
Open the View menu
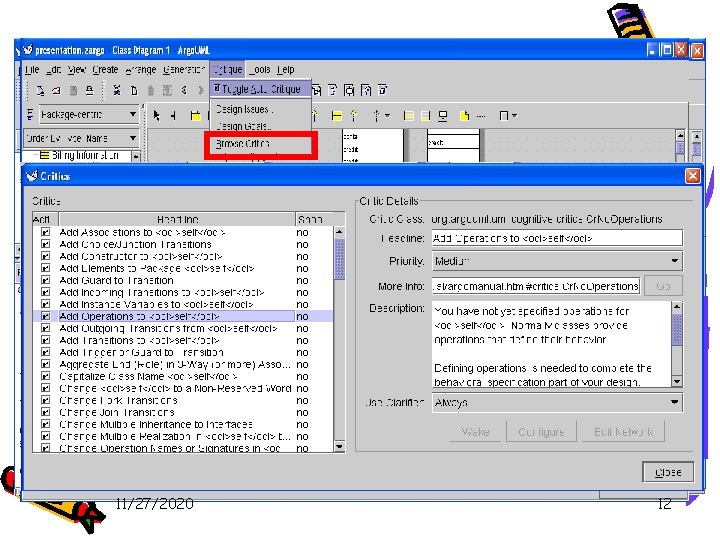coord(77,70)
